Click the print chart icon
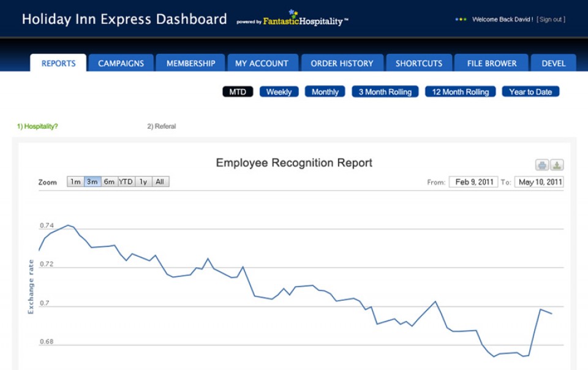This screenshot has height=370, width=588. coord(542,165)
